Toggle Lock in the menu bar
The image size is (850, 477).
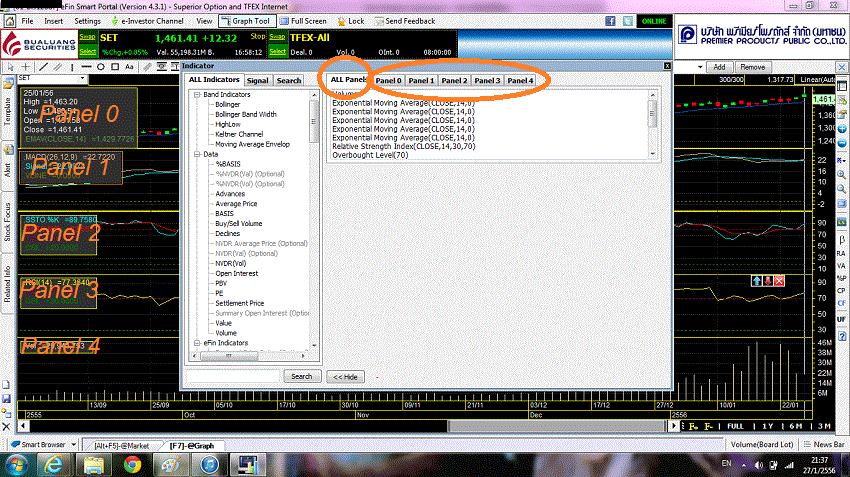pos(351,21)
